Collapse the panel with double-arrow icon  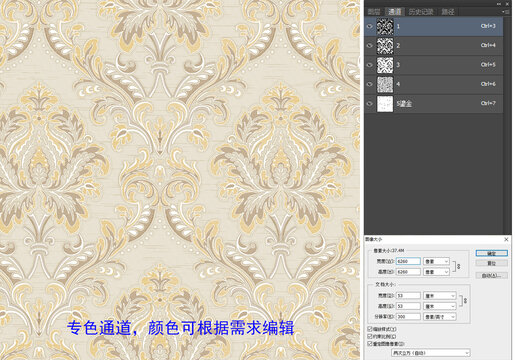pos(499,4)
